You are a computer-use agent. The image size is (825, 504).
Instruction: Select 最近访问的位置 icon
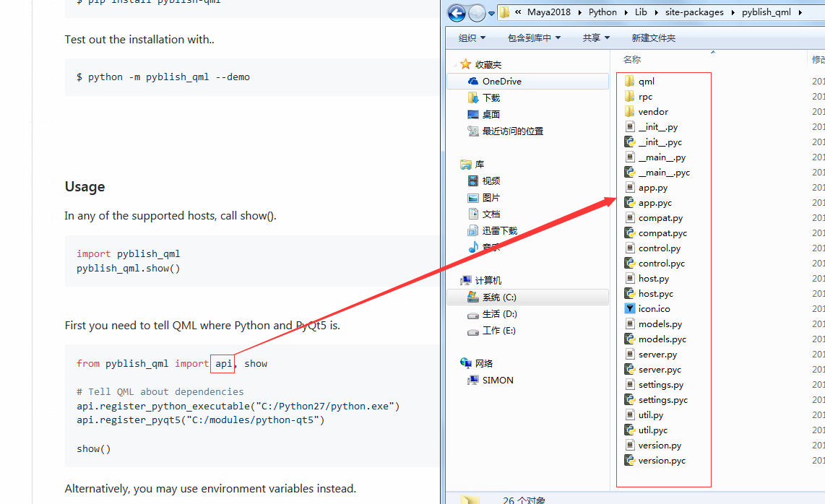pos(473,131)
